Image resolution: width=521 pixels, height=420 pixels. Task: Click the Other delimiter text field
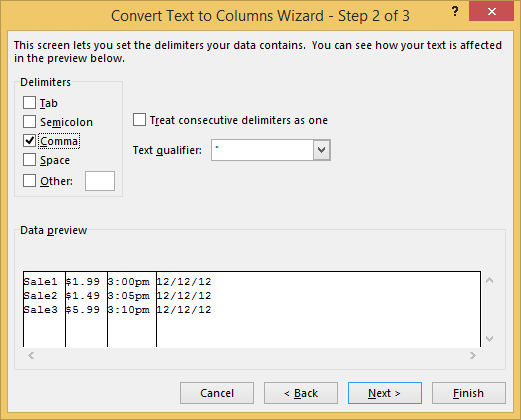tap(100, 181)
